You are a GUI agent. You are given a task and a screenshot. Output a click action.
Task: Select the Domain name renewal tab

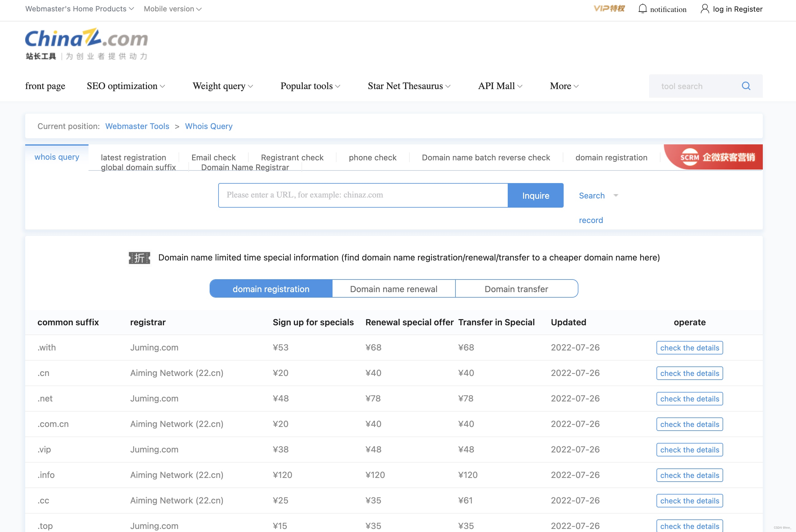394,289
